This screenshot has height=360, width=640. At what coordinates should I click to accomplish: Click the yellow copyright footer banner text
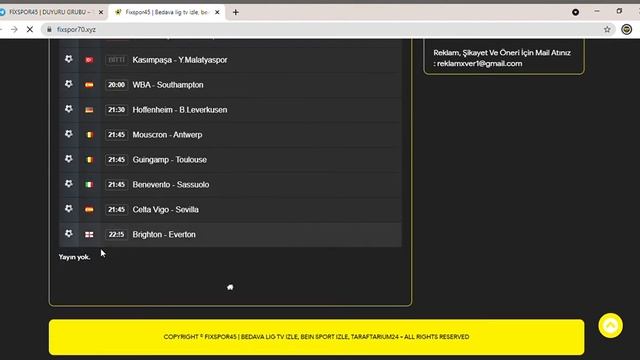point(316,337)
